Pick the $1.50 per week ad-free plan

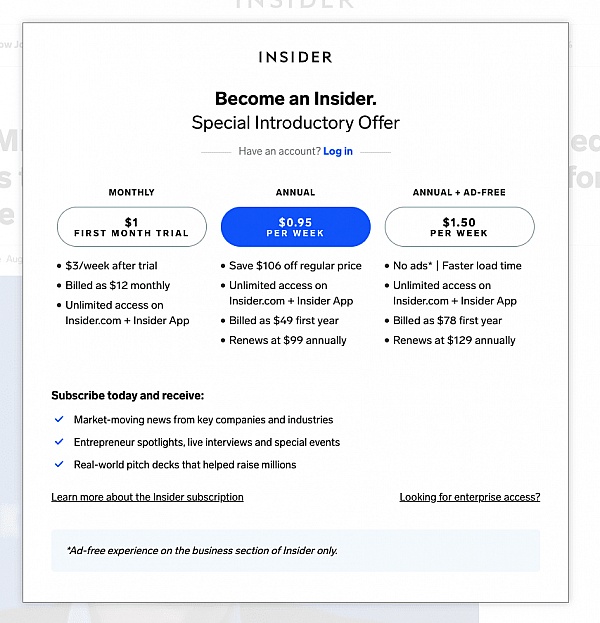(x=459, y=227)
